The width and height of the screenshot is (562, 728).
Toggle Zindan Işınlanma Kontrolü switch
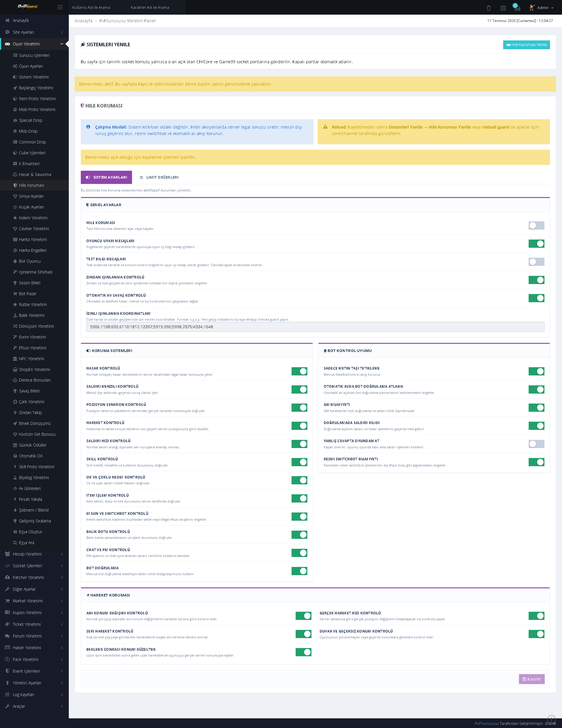pos(536,280)
